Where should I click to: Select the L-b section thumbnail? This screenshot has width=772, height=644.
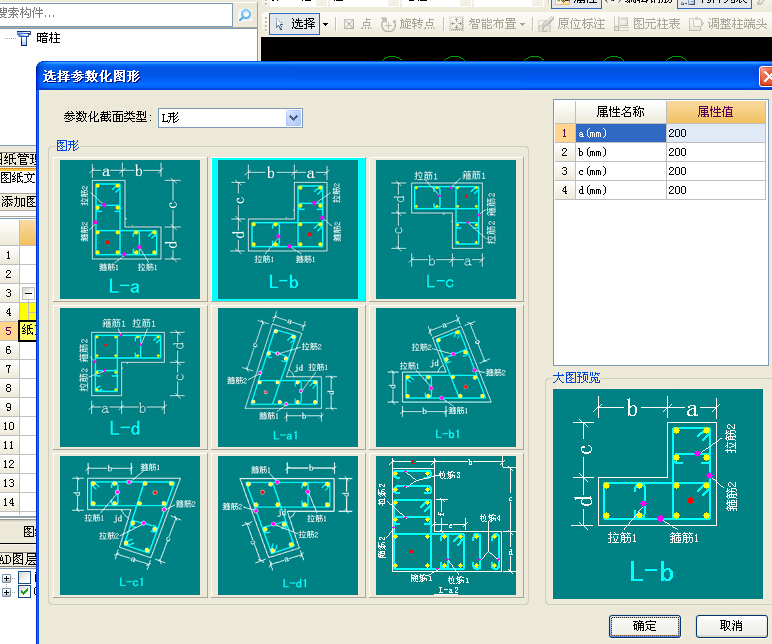(x=288, y=229)
